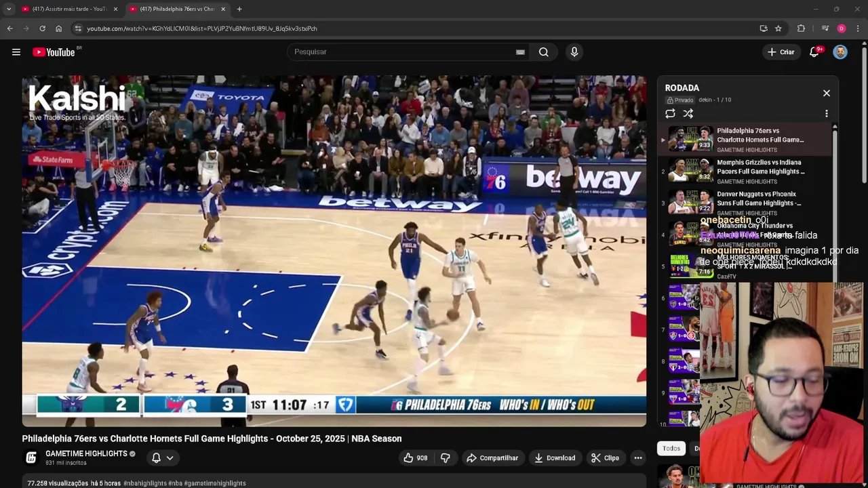The height and width of the screenshot is (488, 868).
Task: Bookmark this page with the star
Action: tap(778, 28)
